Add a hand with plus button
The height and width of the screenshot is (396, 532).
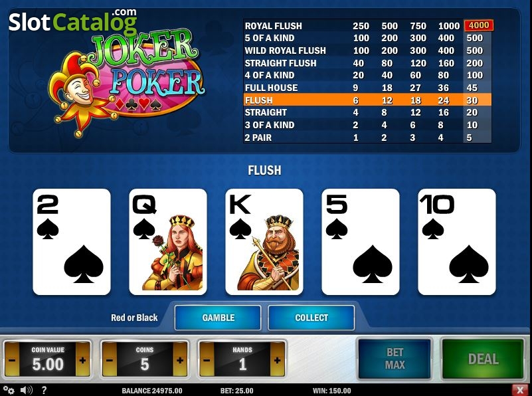[x=278, y=359]
